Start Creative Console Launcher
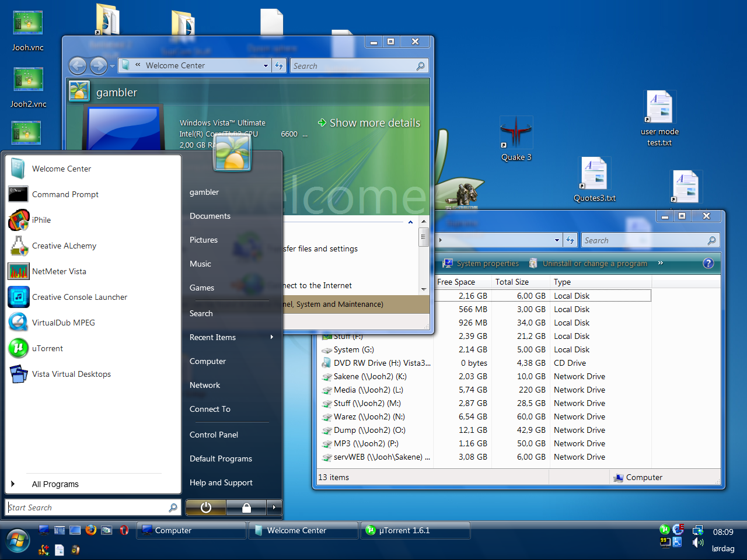 click(93, 297)
